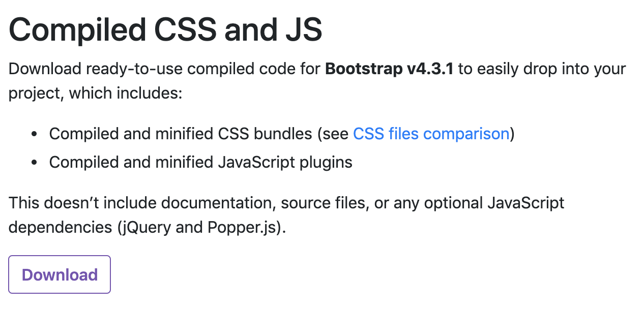Screen dimensions: 644x309
Task: Click the purple Download button
Action: [x=60, y=274]
